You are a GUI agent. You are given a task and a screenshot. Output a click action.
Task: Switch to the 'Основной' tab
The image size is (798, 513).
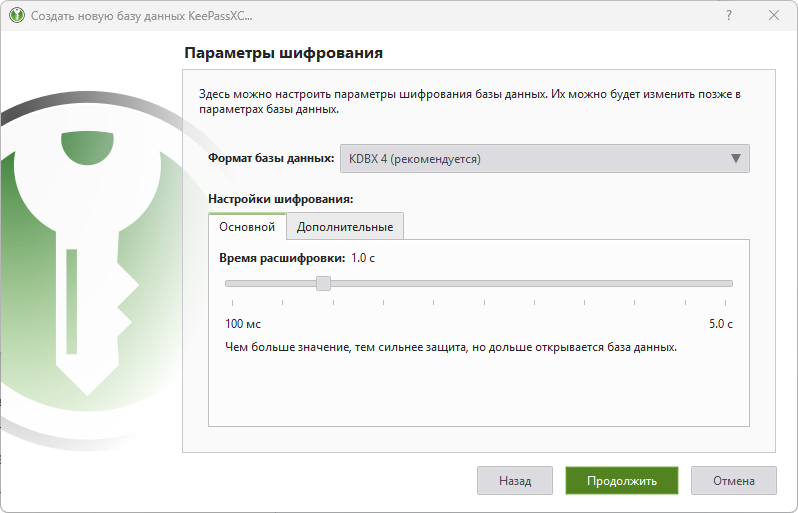[247, 227]
